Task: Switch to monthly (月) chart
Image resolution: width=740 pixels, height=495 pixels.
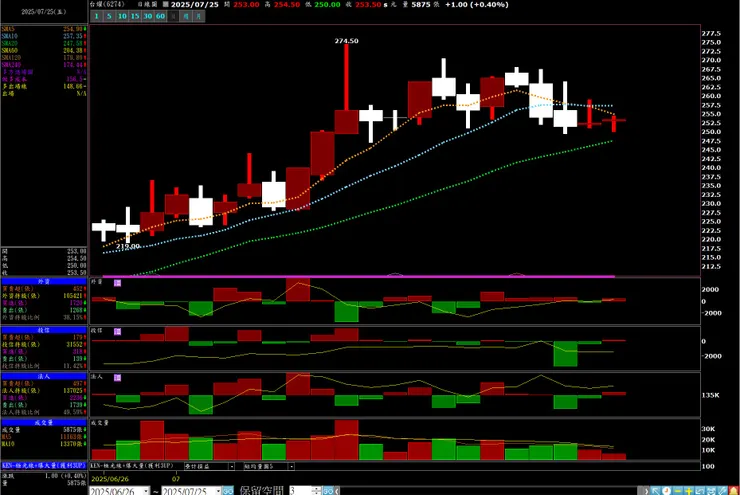Action: click(x=199, y=16)
